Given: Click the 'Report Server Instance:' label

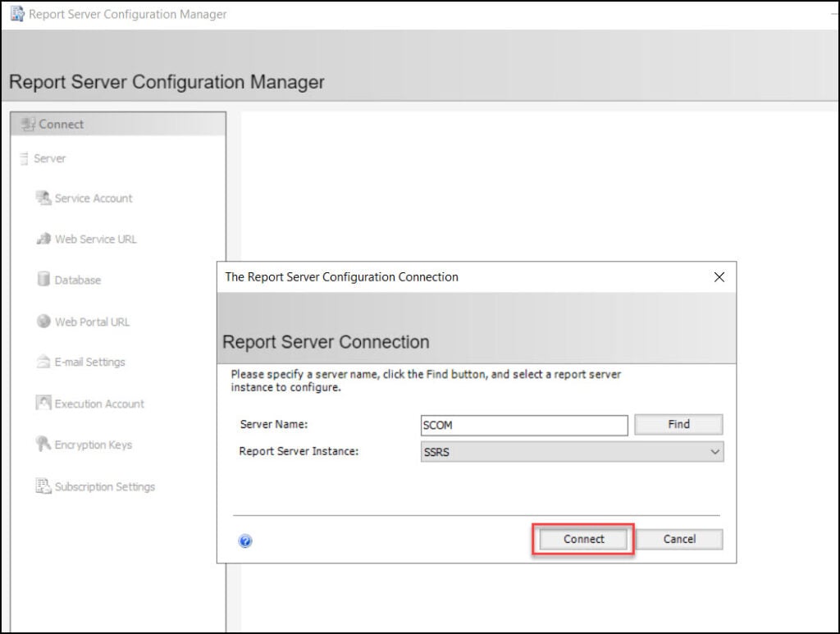Looking at the screenshot, I should 299,451.
